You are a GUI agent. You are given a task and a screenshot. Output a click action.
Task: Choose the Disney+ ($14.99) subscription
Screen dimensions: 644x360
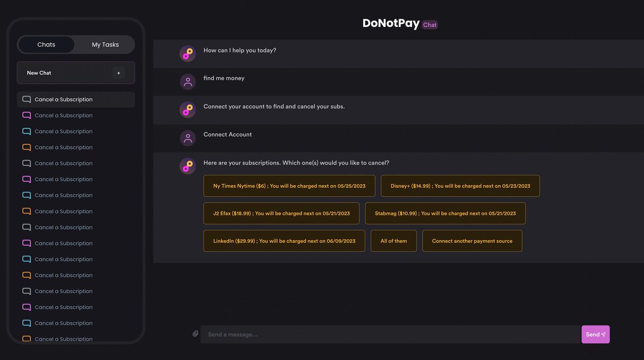tap(460, 186)
